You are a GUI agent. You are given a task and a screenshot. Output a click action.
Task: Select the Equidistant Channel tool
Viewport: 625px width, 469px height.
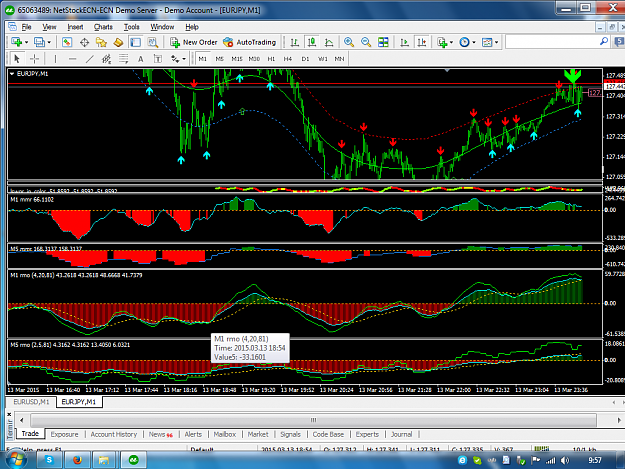pos(106,59)
